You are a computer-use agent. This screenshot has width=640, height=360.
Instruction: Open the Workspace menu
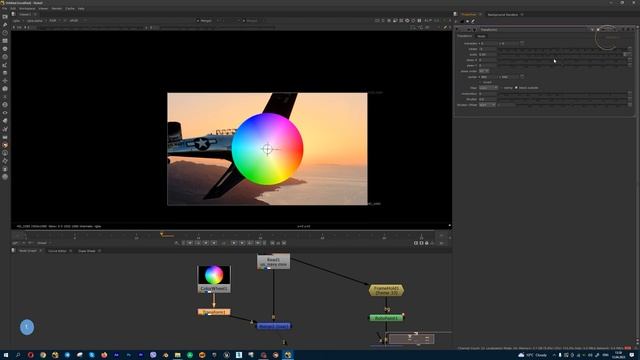(27, 8)
